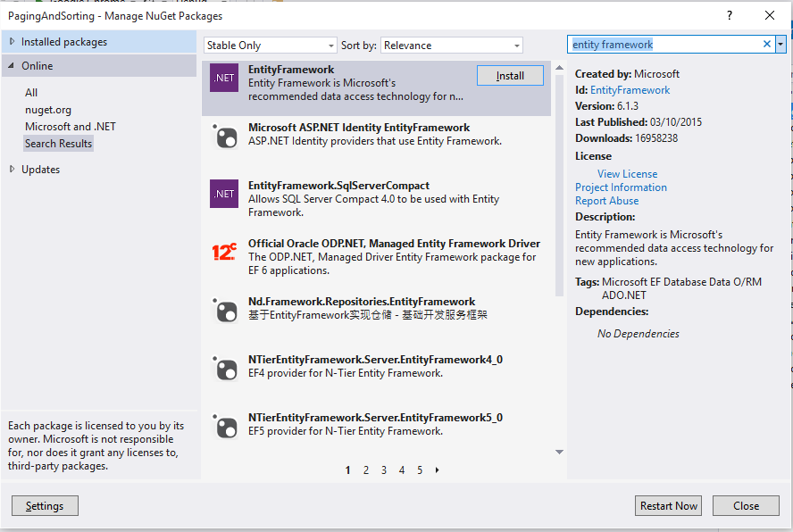Click the package list scrollbar thumb
793x532 pixels.
[x=559, y=185]
